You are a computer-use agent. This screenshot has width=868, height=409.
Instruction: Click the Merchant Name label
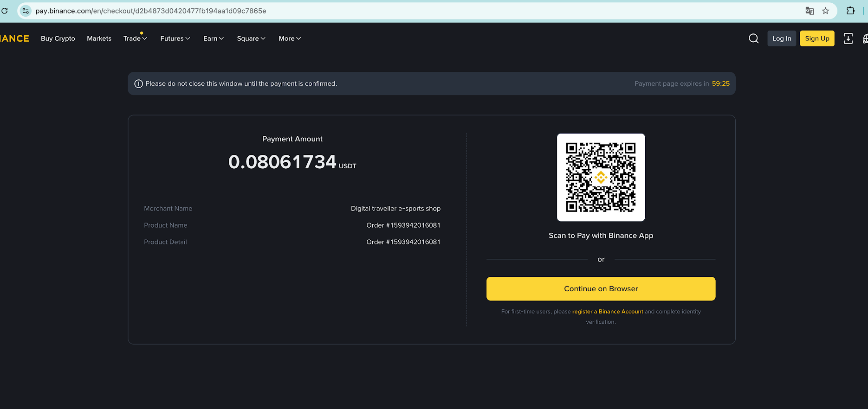(168, 209)
